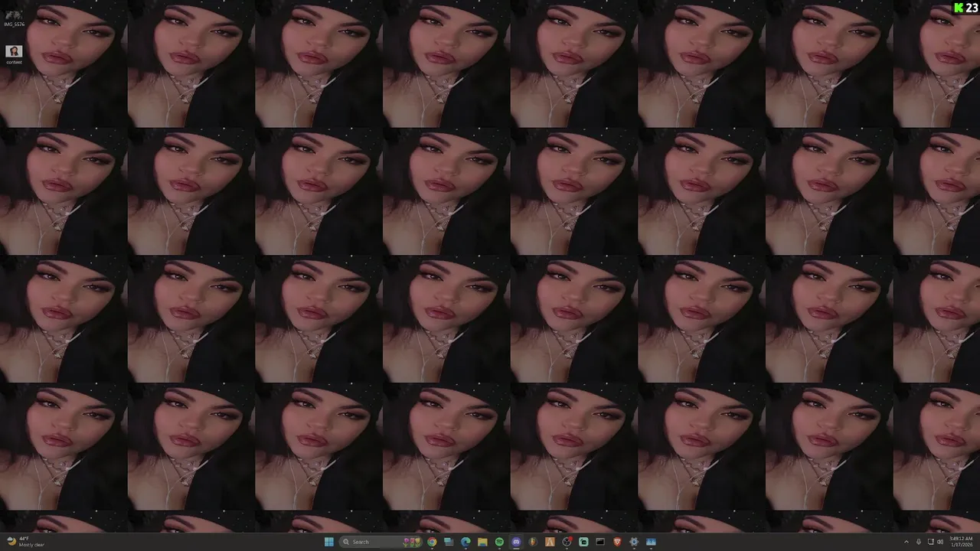The height and width of the screenshot is (551, 980).
Task: Select the IMG_5576 desktop icon
Action: (14, 18)
